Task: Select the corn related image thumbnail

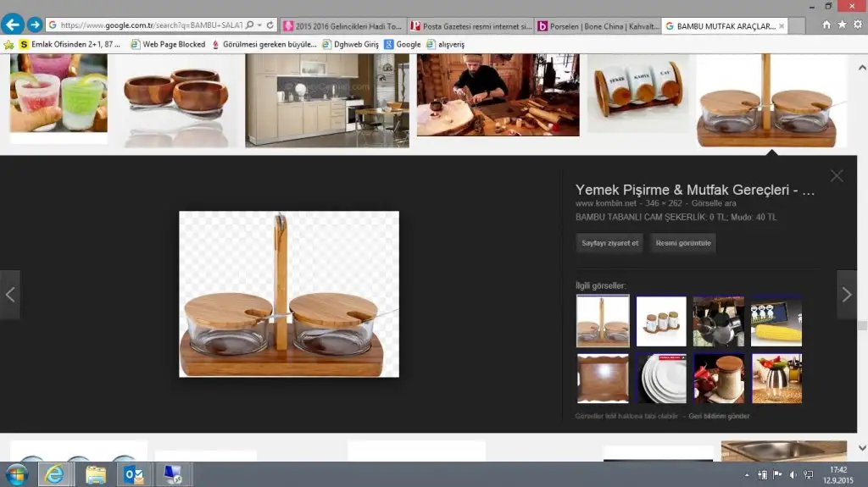Action: 776,321
